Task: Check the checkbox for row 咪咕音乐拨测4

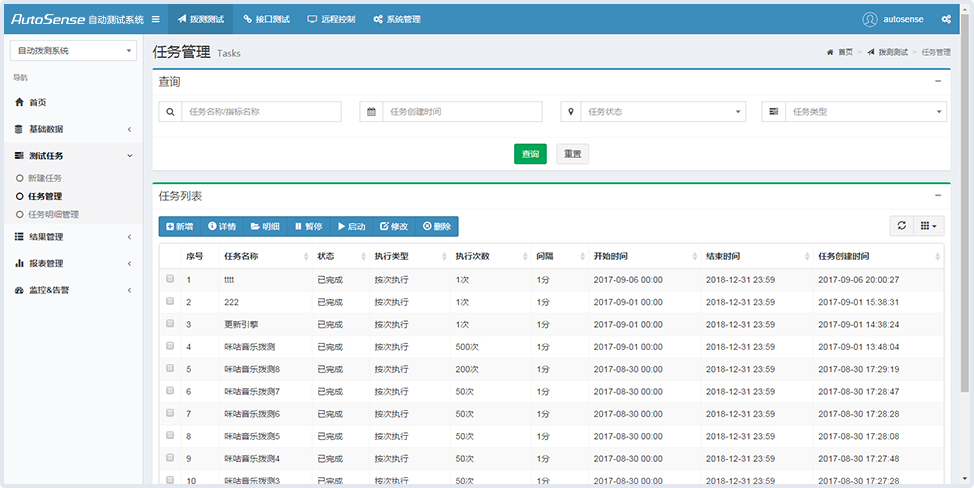Action: pyautogui.click(x=170, y=458)
